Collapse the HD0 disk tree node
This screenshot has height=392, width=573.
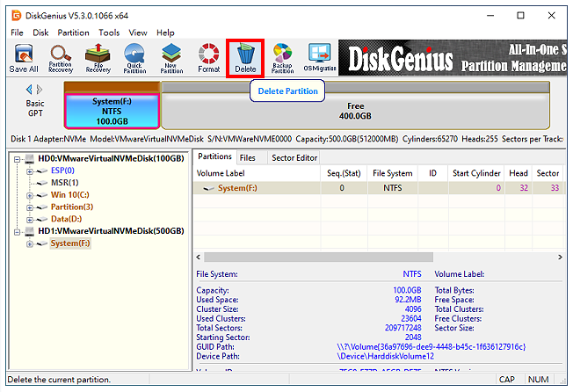(17, 159)
